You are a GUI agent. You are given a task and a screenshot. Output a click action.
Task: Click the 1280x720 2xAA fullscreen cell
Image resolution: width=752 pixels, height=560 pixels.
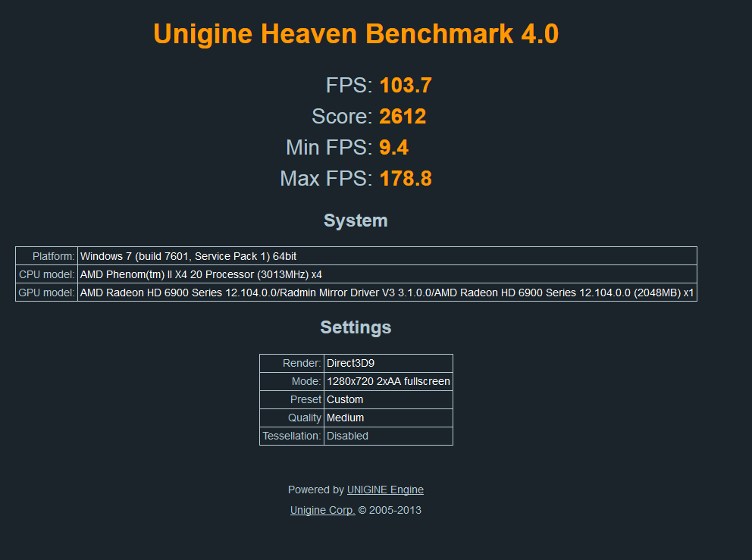(388, 382)
